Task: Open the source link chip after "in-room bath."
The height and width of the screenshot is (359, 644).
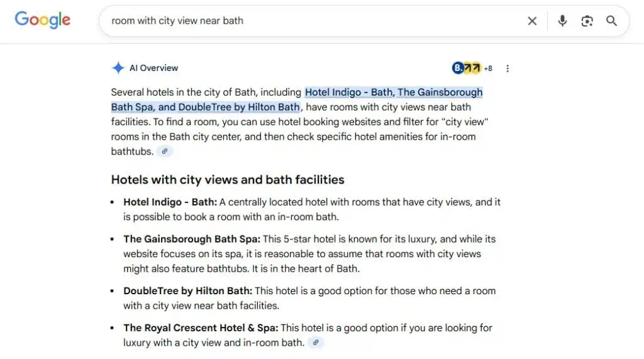Action: click(x=316, y=343)
